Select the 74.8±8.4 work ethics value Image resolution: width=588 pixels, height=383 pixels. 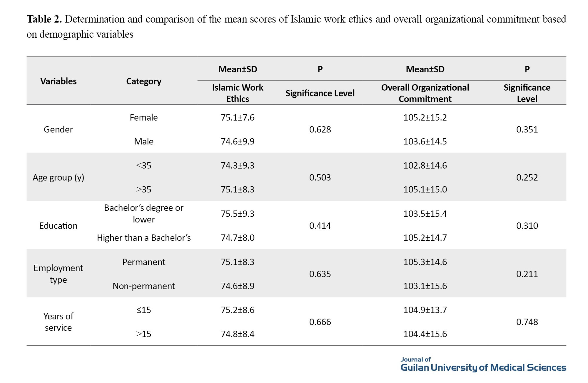(x=238, y=334)
